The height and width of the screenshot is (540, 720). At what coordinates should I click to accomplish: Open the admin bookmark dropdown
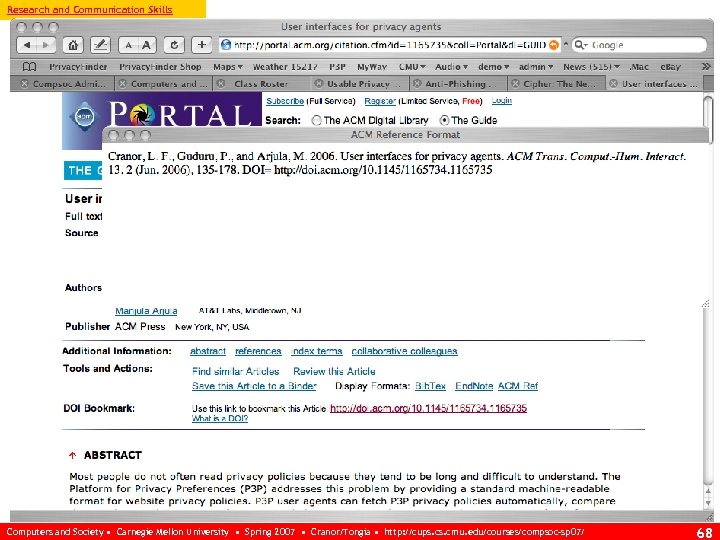pos(536,67)
